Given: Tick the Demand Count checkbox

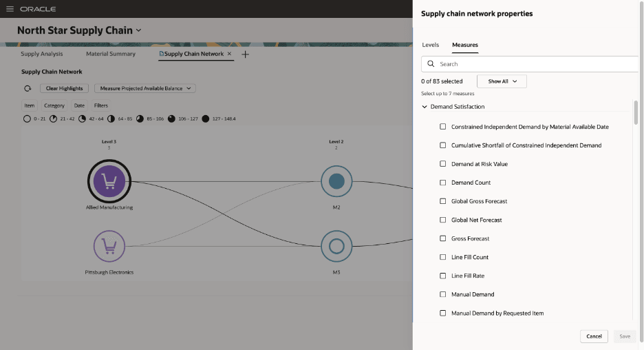Looking at the screenshot, I should tap(443, 183).
